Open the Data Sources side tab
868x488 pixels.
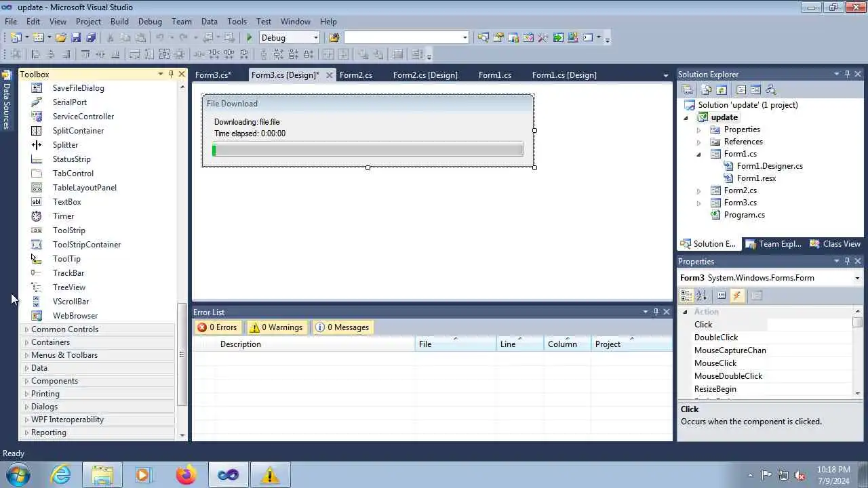coord(6,100)
